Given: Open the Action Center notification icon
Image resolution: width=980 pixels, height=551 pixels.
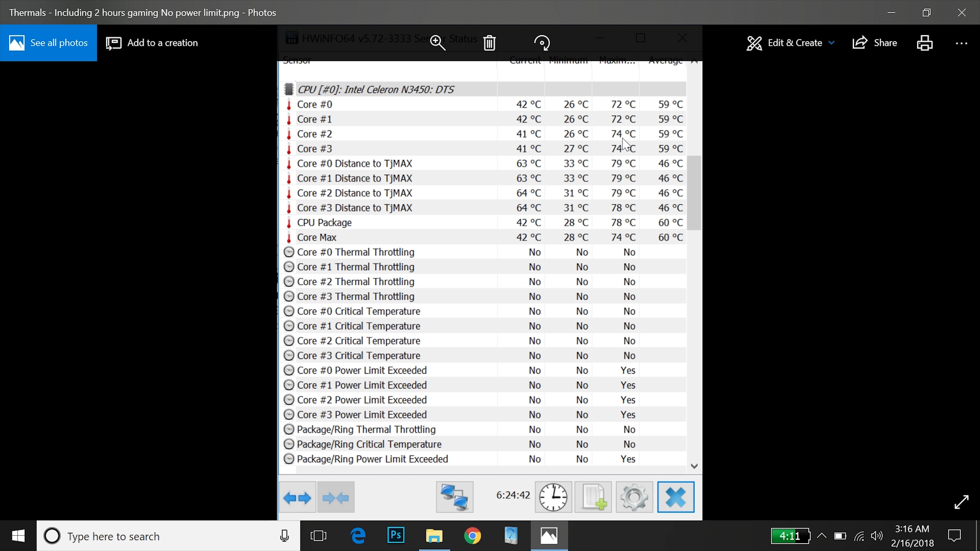Looking at the screenshot, I should (954, 536).
